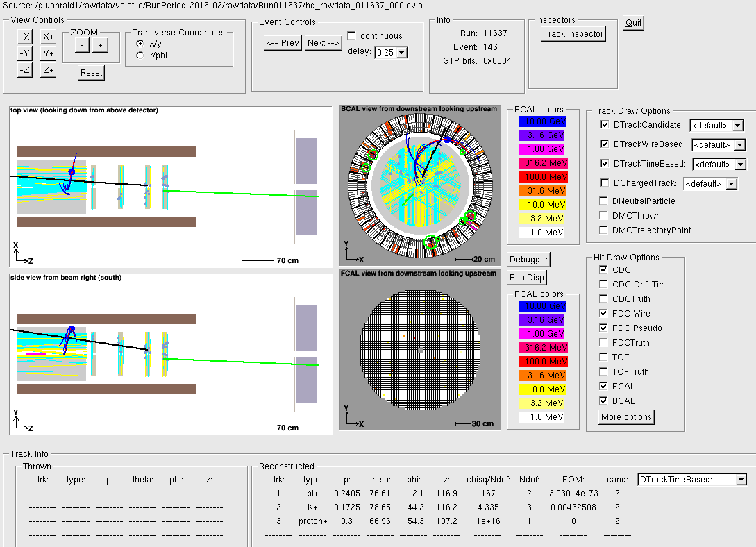This screenshot has height=547, width=756.
Task: Click the GTP bits value 0x0004
Action: tap(497, 61)
